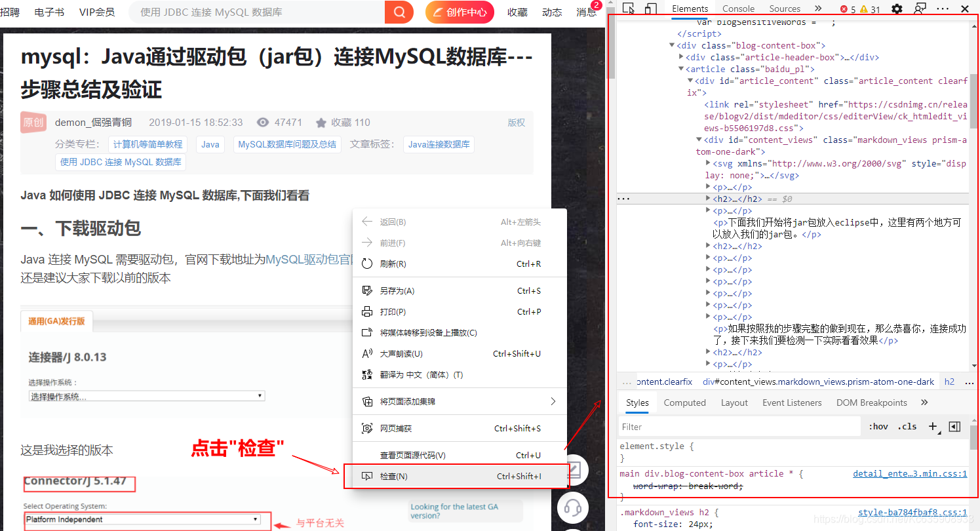Click the printer icon in the context menu

click(367, 311)
